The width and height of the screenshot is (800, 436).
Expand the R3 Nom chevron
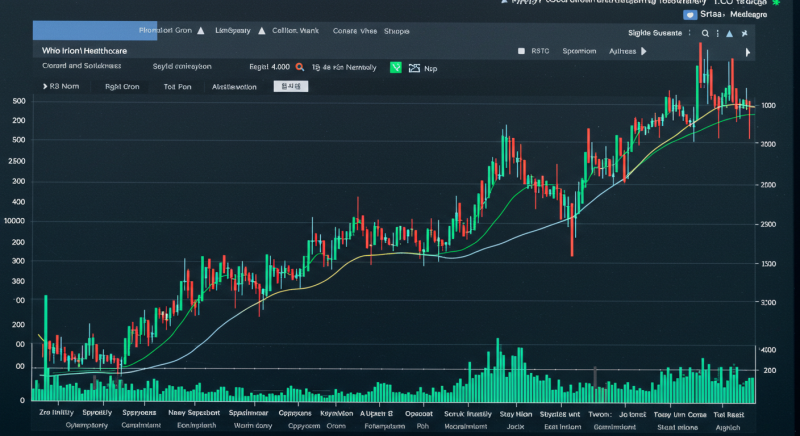tap(45, 86)
